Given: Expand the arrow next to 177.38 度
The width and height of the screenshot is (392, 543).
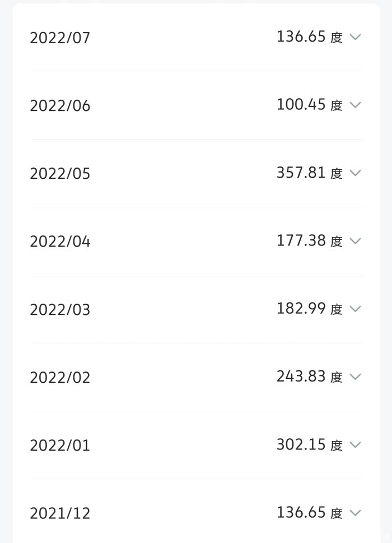Looking at the screenshot, I should (x=355, y=241).
